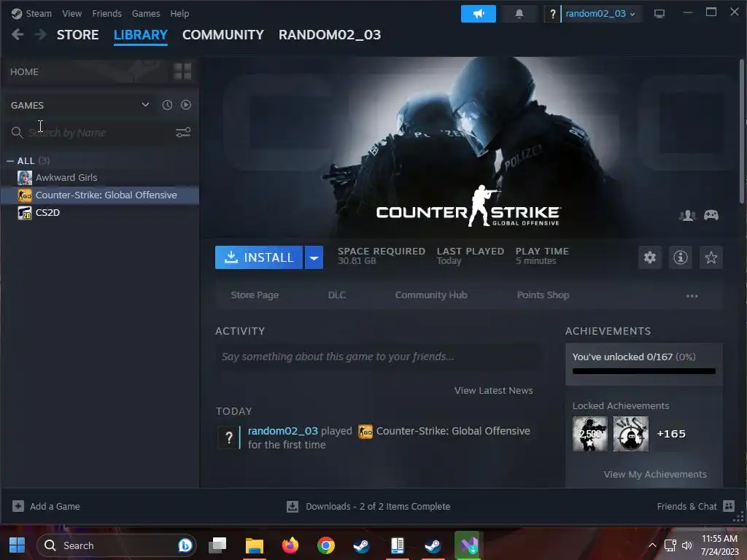
Task: Open Firefox from the taskbar
Action: [x=290, y=545]
